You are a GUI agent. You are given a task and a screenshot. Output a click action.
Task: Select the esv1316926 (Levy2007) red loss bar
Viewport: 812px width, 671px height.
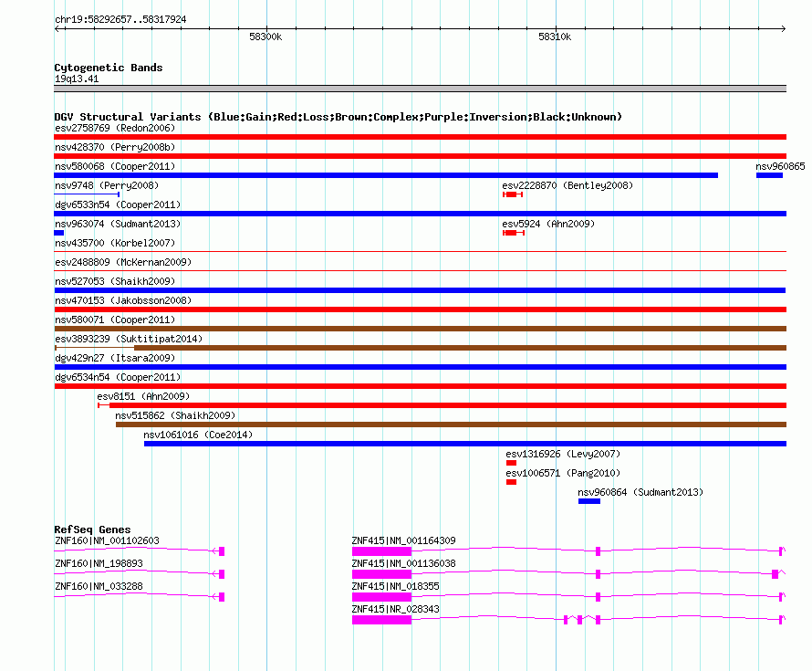511,463
